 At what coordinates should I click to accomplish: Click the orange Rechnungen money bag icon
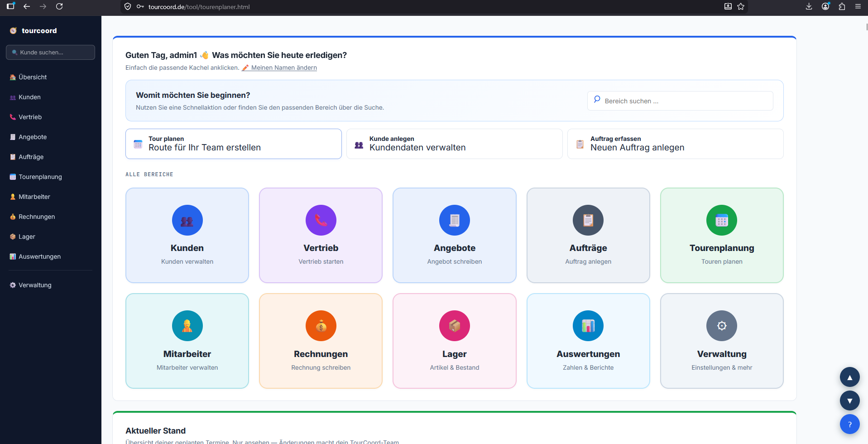(x=321, y=326)
